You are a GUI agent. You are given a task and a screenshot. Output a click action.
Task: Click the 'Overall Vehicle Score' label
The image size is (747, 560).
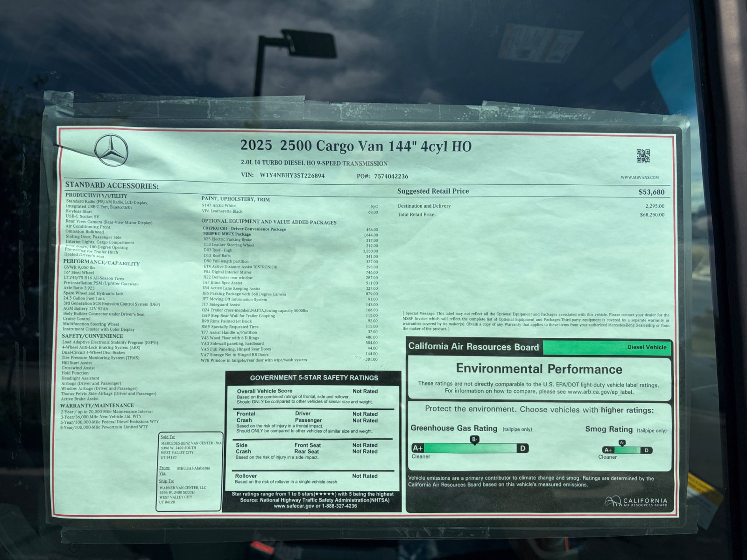(x=264, y=391)
